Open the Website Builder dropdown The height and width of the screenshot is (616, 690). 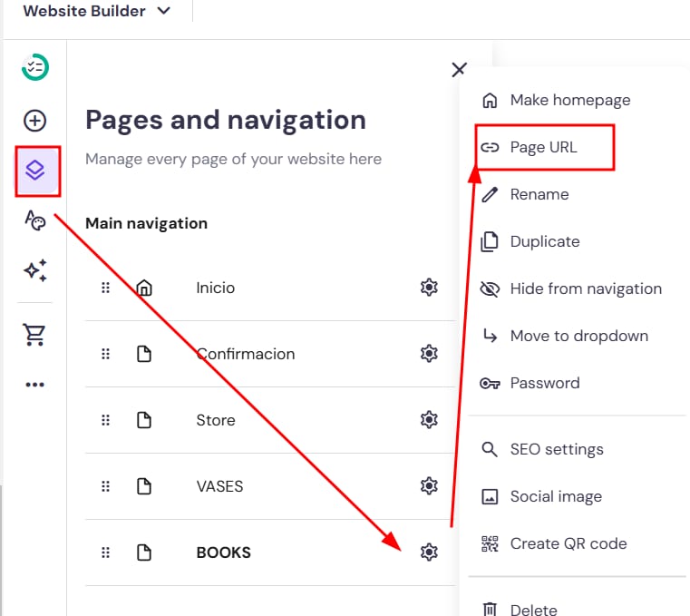tap(97, 11)
